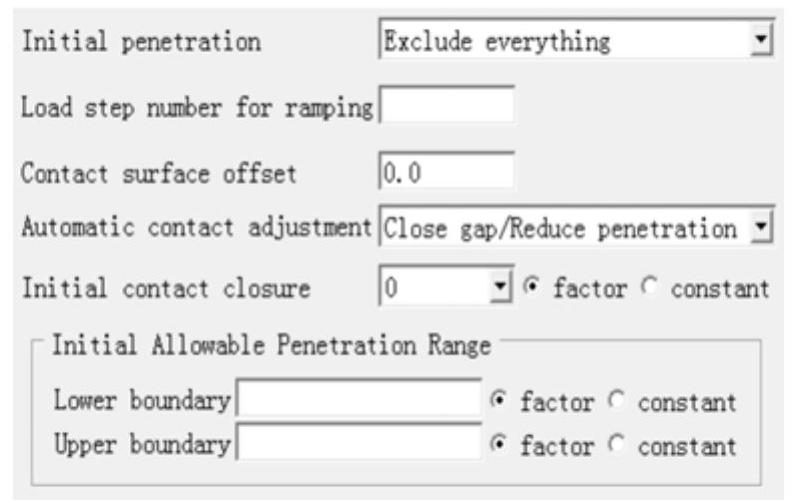The image size is (797, 504).
Task: Click the arrow next to 'Close gap/Reduce penetration'
Action: point(762,228)
